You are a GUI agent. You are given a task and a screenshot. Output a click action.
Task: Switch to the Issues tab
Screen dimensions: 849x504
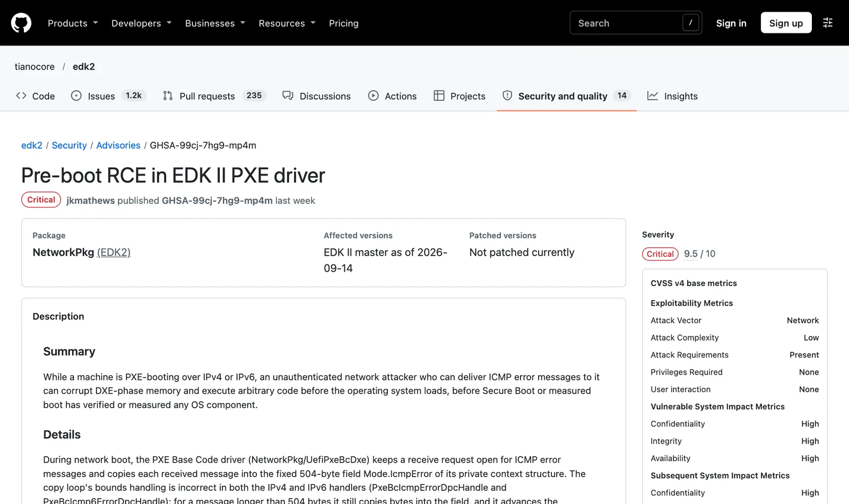[109, 96]
